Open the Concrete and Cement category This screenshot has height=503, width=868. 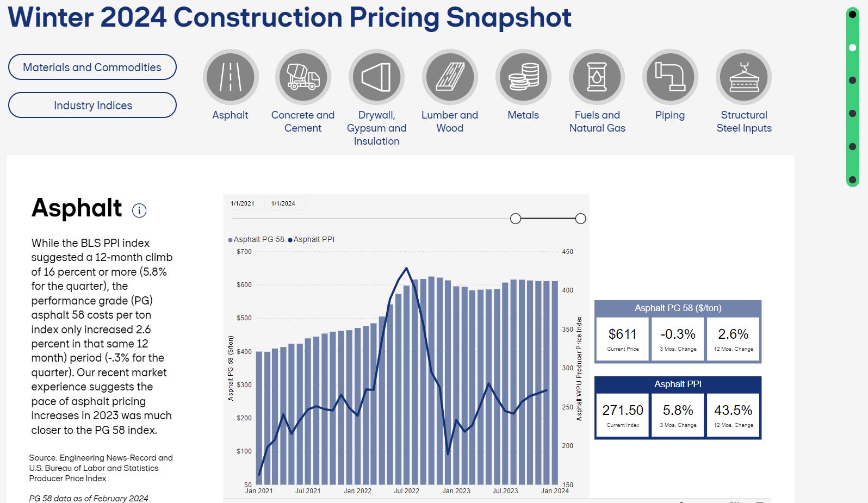point(303,77)
